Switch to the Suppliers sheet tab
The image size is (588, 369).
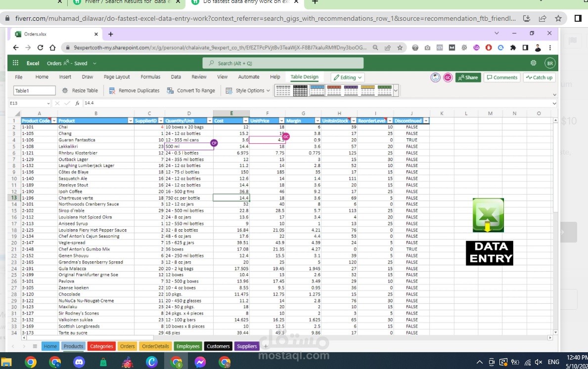coord(247,346)
